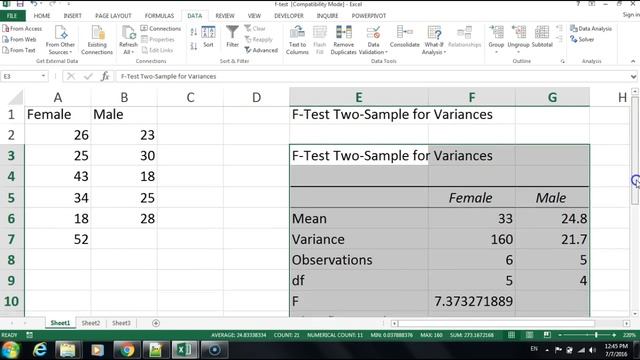Screen dimensions: 640x360
Task: Switch to HOME tab
Action: click(42, 16)
